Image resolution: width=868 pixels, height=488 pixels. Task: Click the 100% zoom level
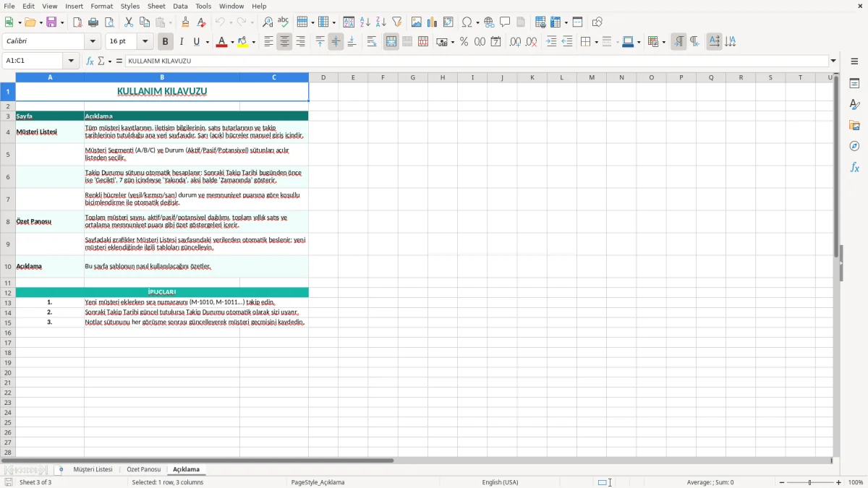point(856,482)
